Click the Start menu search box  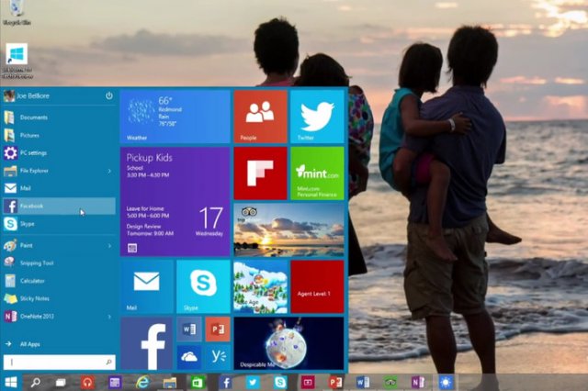59,363
